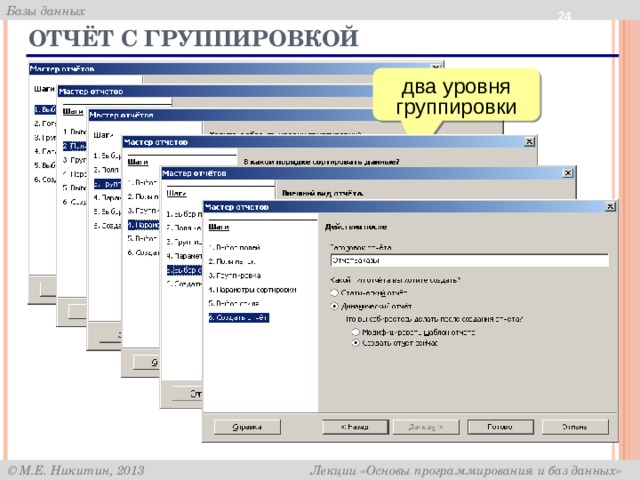Select step 1. Выбор полей in front wizard
Image resolution: width=640 pixels, height=480 pixels.
[234, 247]
